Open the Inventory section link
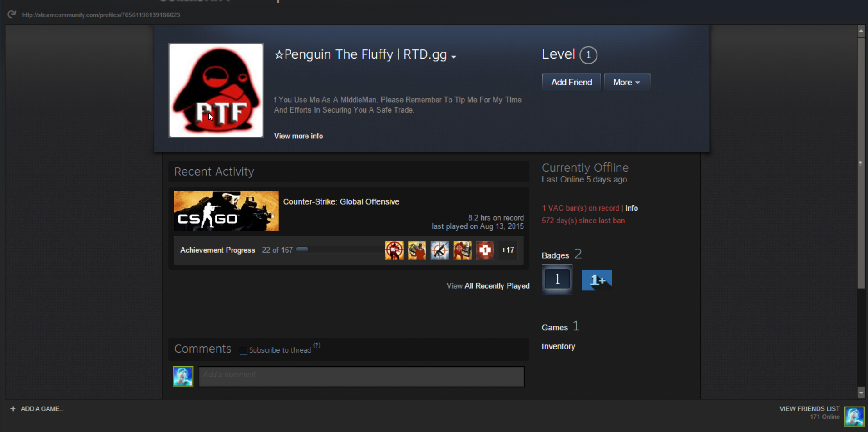 coord(558,346)
